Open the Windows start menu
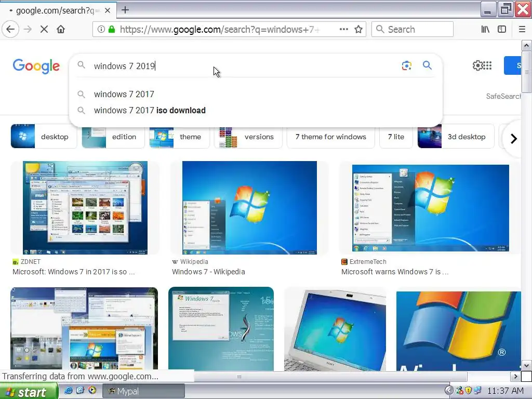This screenshot has height=399, width=532. click(29, 392)
